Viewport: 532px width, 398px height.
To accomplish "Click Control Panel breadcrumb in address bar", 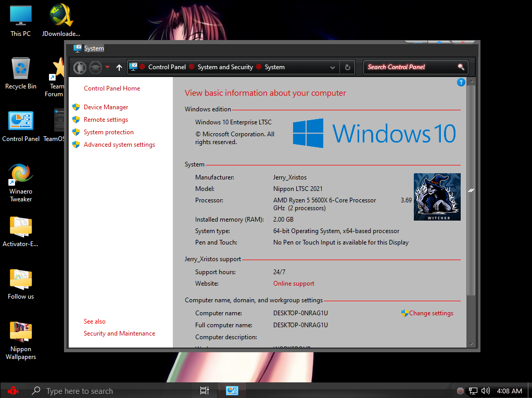I will tap(167, 67).
